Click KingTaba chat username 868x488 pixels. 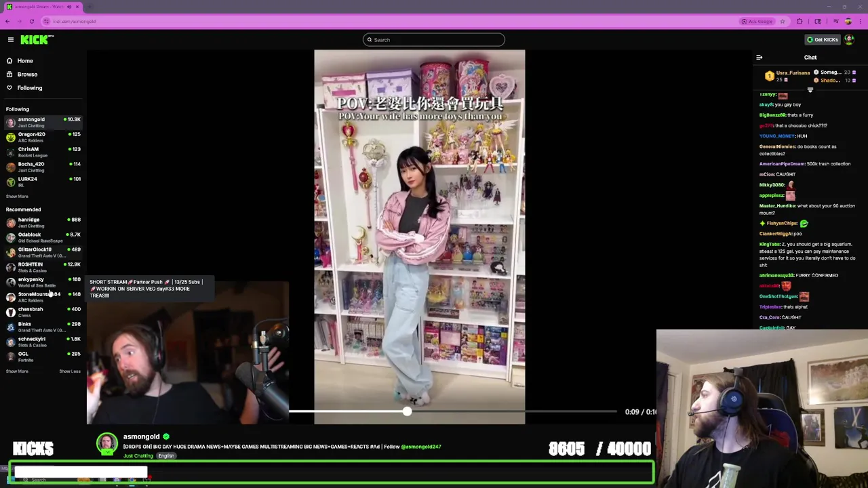(x=769, y=244)
